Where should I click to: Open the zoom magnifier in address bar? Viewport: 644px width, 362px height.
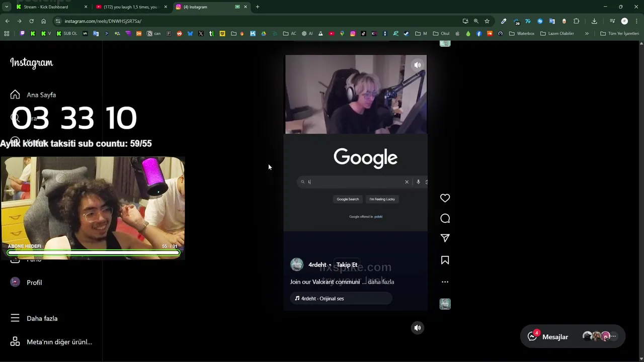pos(476,21)
